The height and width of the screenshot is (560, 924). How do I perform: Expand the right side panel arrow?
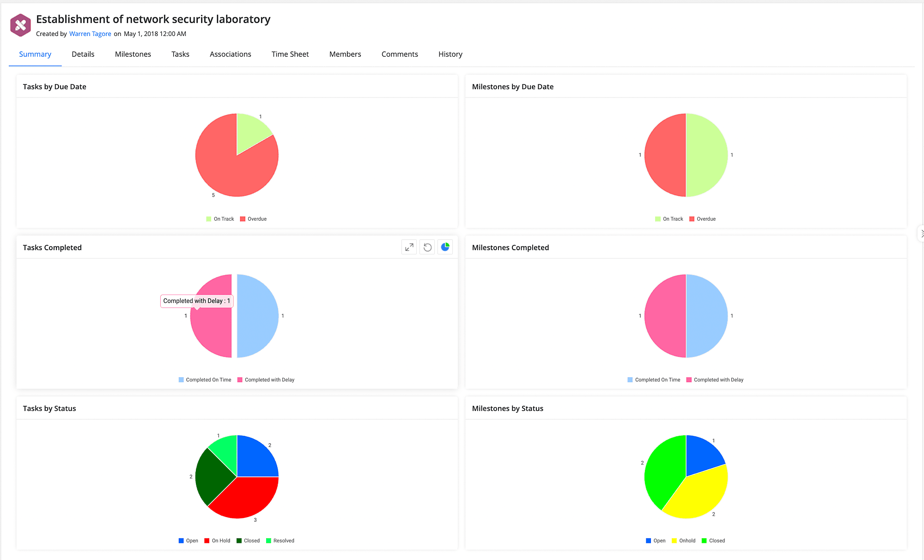click(921, 234)
